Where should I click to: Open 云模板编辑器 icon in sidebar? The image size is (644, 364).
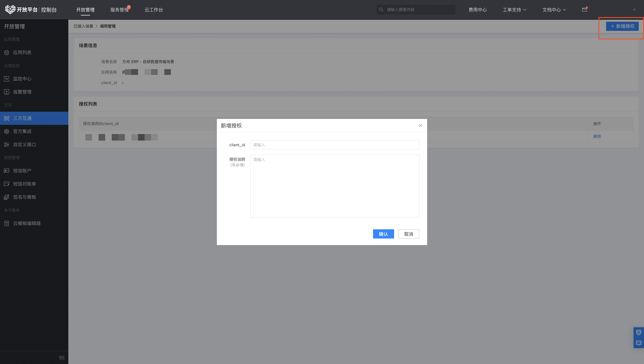7,223
